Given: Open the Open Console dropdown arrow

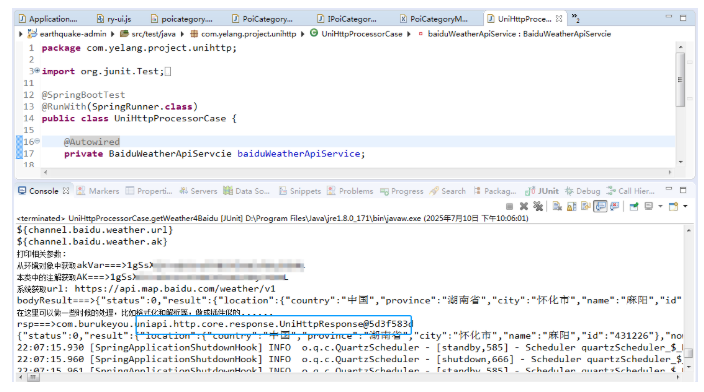Looking at the screenshot, I should coord(685,206).
